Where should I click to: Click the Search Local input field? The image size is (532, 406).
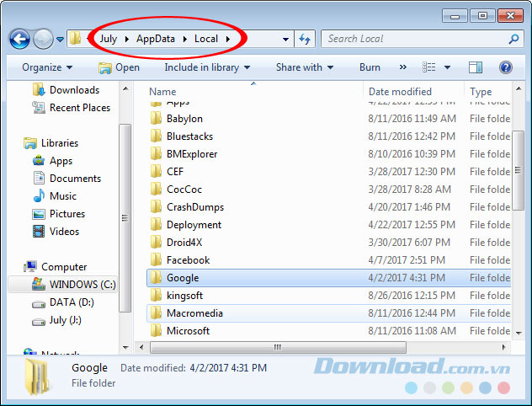[412, 39]
